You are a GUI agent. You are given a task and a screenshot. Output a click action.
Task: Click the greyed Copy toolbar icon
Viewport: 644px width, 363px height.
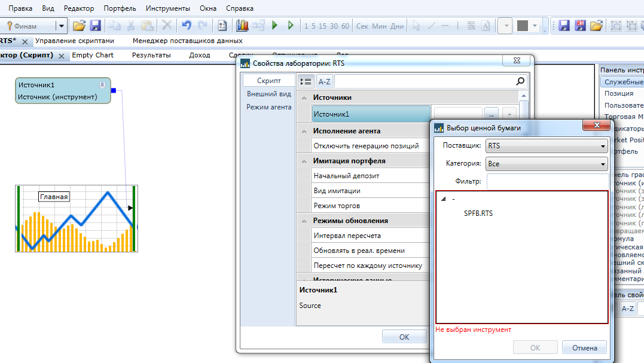(114, 26)
